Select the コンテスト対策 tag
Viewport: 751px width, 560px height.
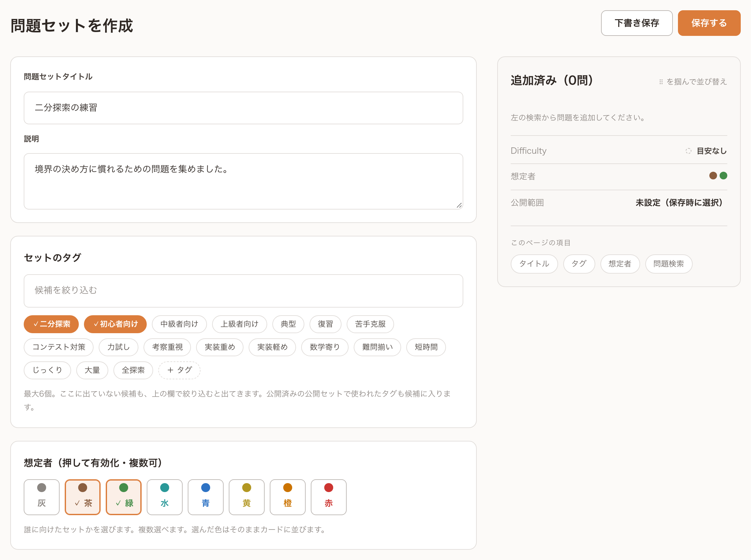(59, 347)
